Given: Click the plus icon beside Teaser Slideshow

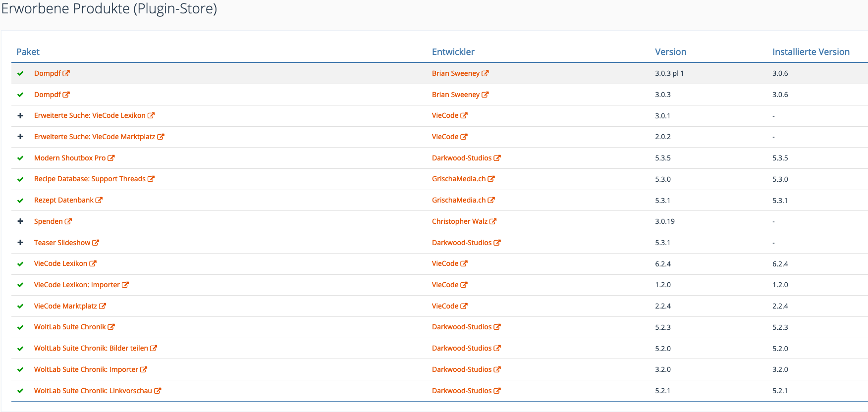Looking at the screenshot, I should click(x=20, y=243).
